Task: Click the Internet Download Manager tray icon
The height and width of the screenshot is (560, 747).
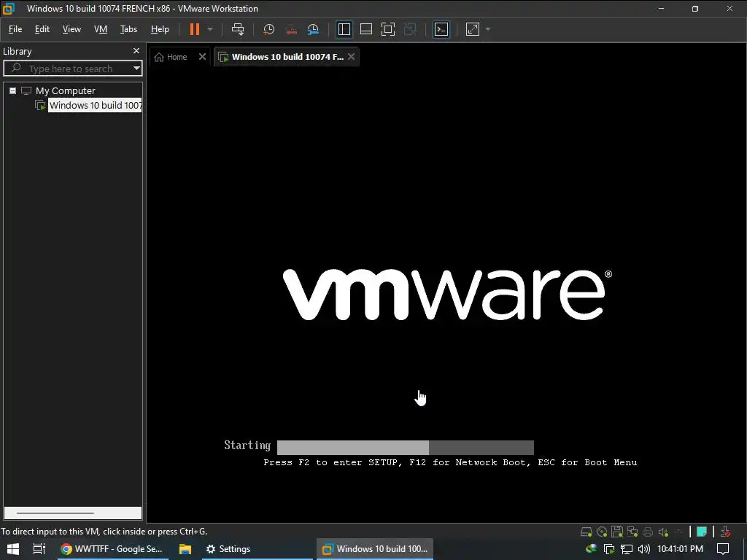Action: (x=591, y=548)
